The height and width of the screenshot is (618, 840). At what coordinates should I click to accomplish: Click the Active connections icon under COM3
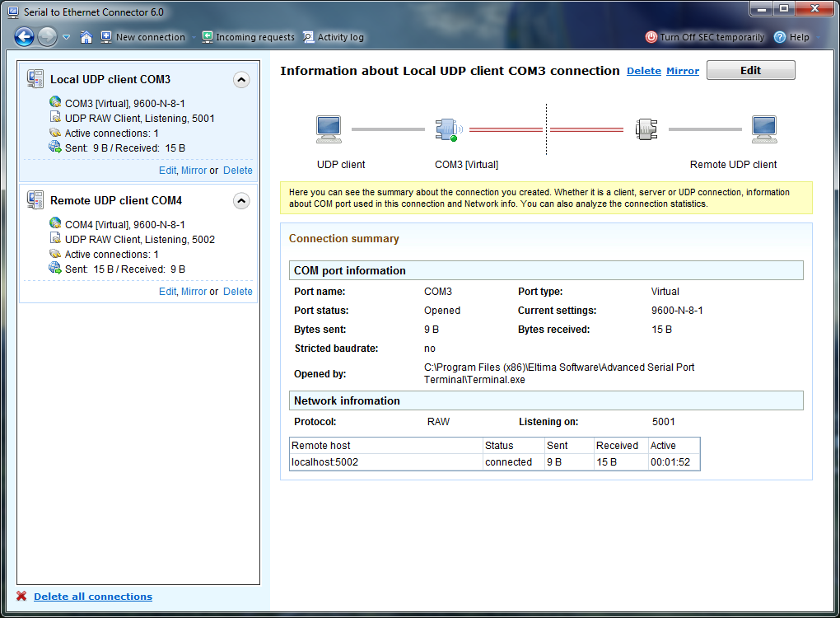click(x=55, y=133)
